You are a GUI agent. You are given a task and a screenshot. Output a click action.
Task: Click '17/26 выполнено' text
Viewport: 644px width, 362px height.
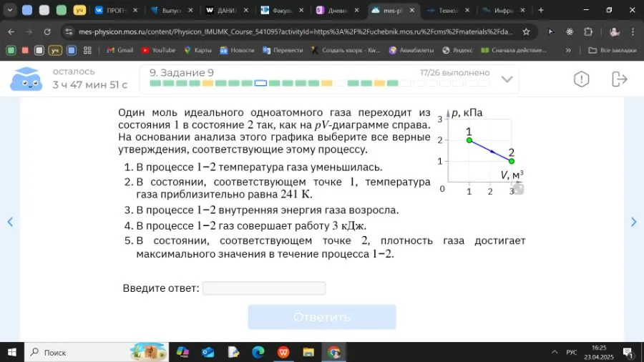(x=454, y=73)
